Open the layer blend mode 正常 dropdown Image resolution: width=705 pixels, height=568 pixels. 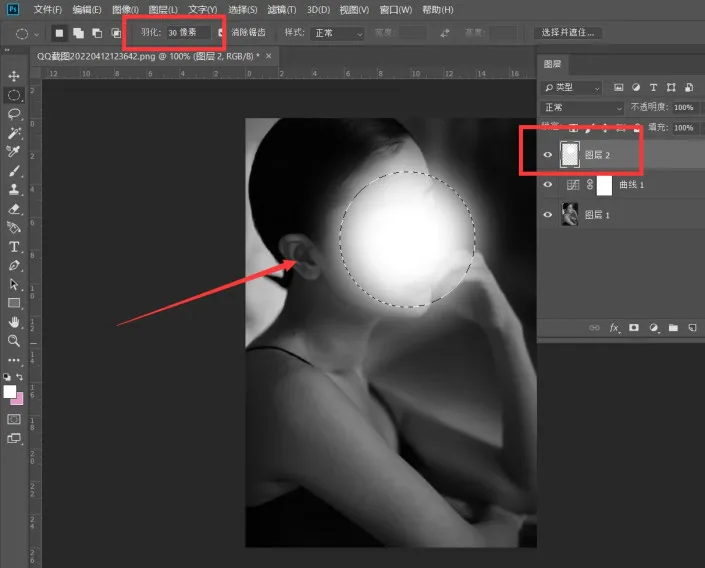click(x=582, y=107)
